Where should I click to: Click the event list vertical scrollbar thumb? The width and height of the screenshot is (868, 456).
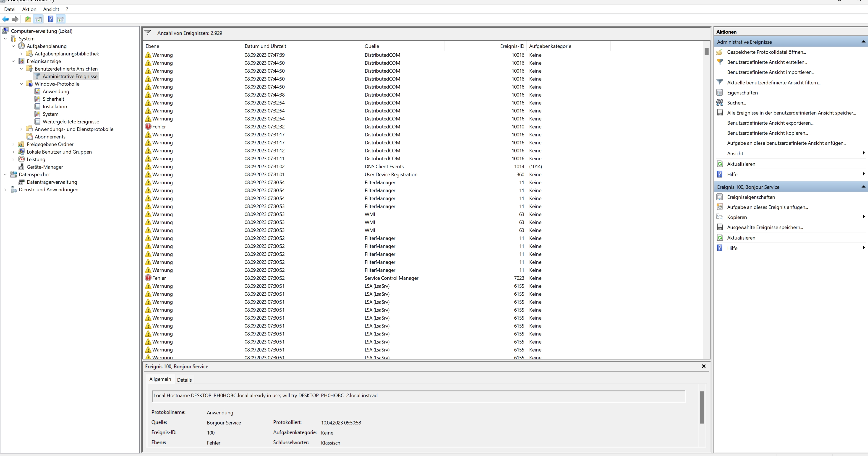tap(706, 52)
